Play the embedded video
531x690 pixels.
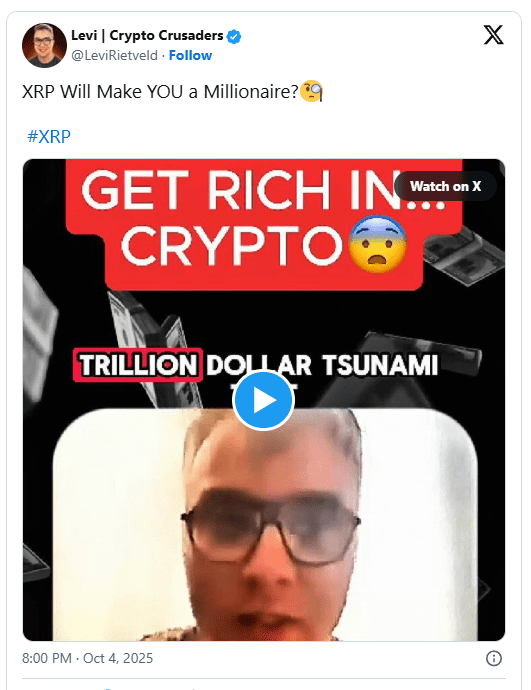[x=263, y=400]
